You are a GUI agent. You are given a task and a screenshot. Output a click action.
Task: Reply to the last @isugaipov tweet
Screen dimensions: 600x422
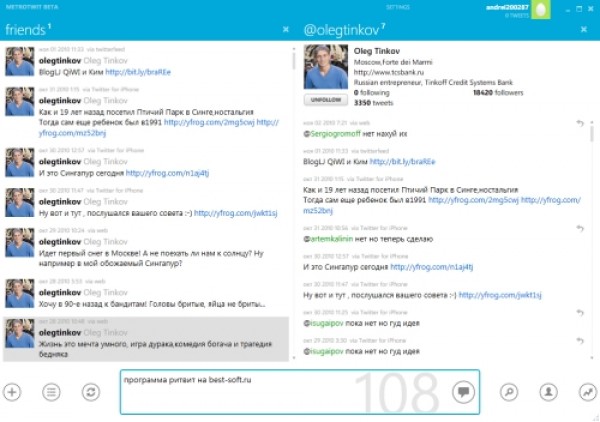[x=580, y=340]
